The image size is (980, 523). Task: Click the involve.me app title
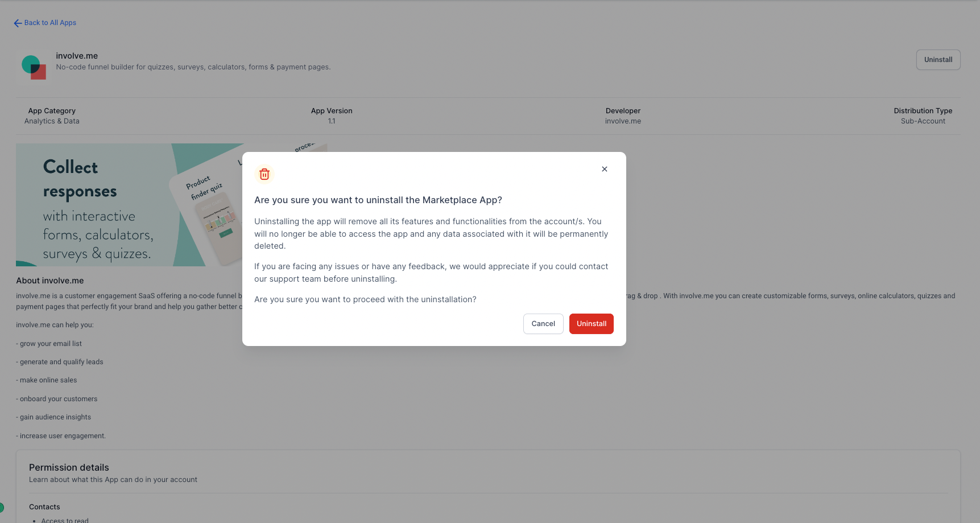[77, 56]
